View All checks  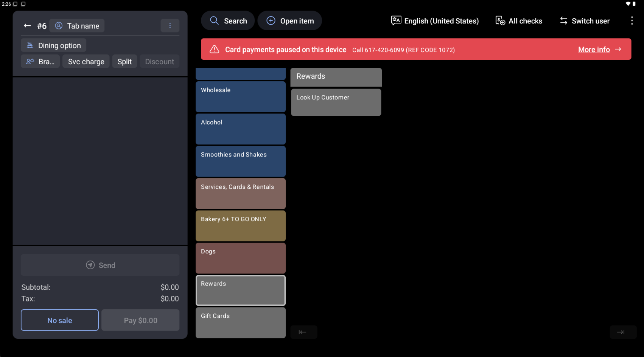click(519, 21)
